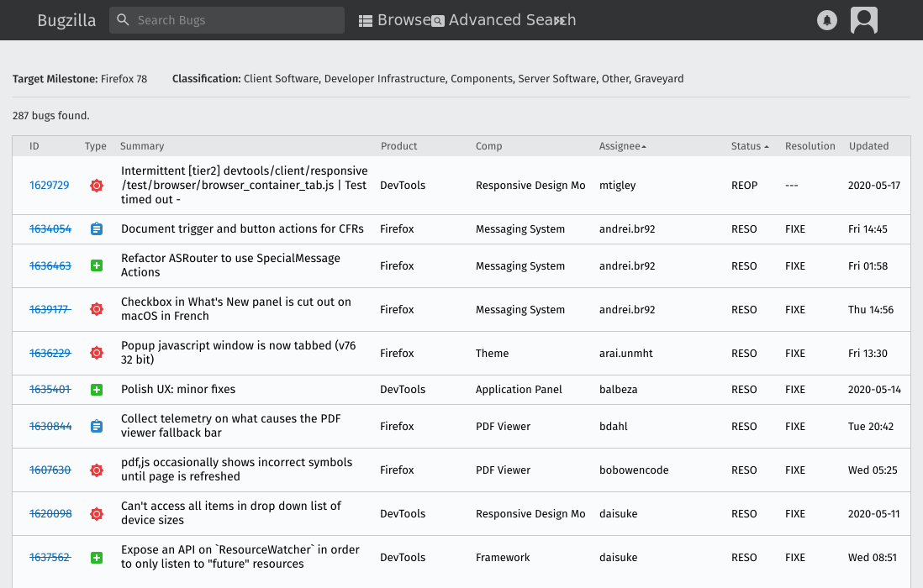Image resolution: width=923 pixels, height=588 pixels.
Task: Click the enhancement icon for bug 1637562
Action: 97,558
